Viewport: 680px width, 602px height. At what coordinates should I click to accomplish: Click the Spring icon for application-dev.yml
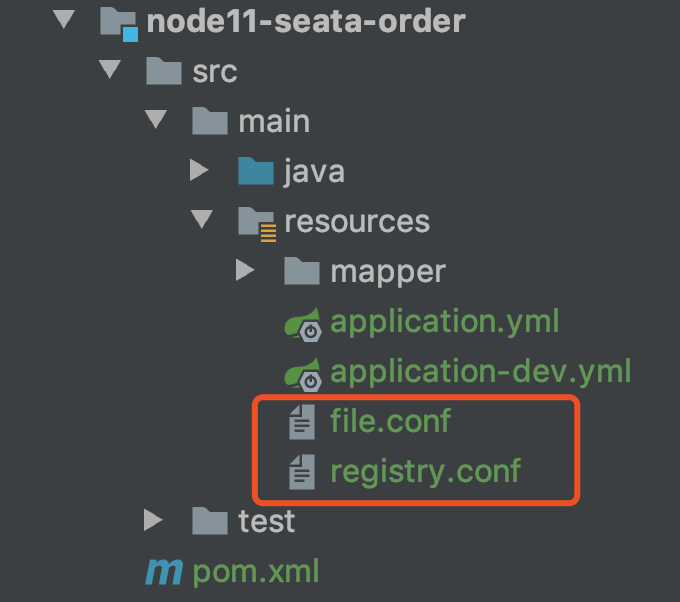303,374
